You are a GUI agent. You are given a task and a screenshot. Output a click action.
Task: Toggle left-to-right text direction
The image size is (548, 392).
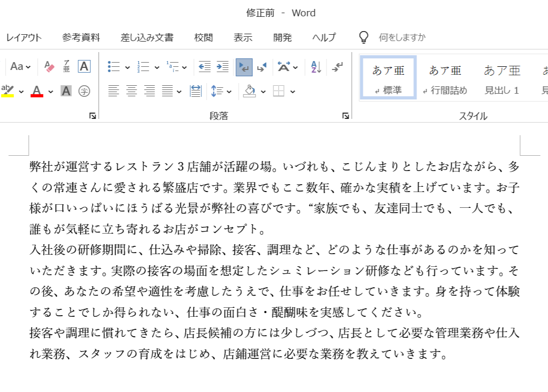click(244, 67)
